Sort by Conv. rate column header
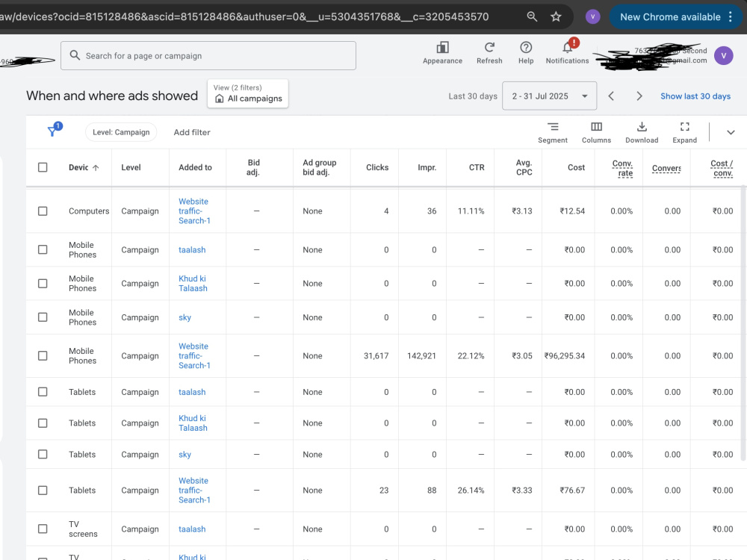Screen dimensions: 747x560 click(622, 168)
